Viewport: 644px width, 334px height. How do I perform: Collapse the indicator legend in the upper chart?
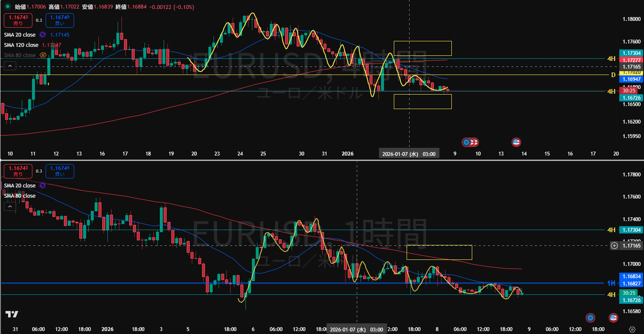[x=10, y=66]
